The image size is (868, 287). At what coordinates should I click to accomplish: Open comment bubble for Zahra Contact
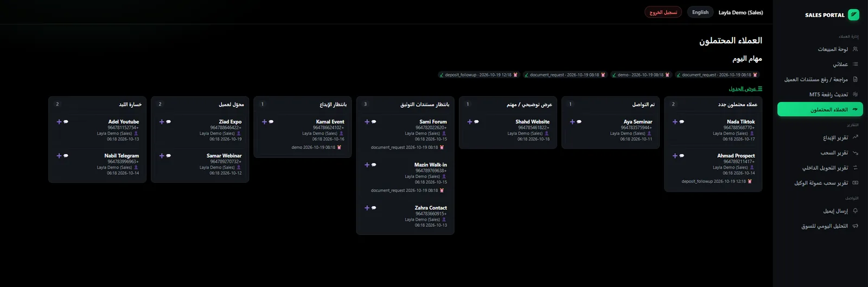click(x=374, y=208)
